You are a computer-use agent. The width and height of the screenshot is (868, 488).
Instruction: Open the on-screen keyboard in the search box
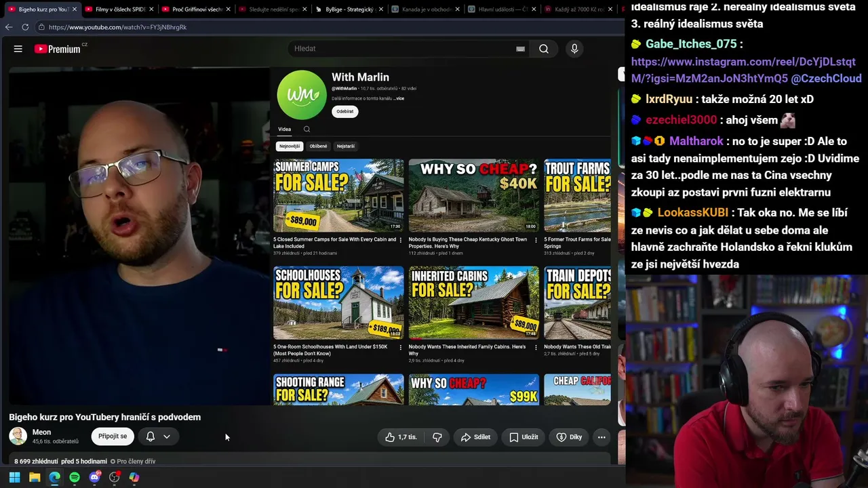520,49
